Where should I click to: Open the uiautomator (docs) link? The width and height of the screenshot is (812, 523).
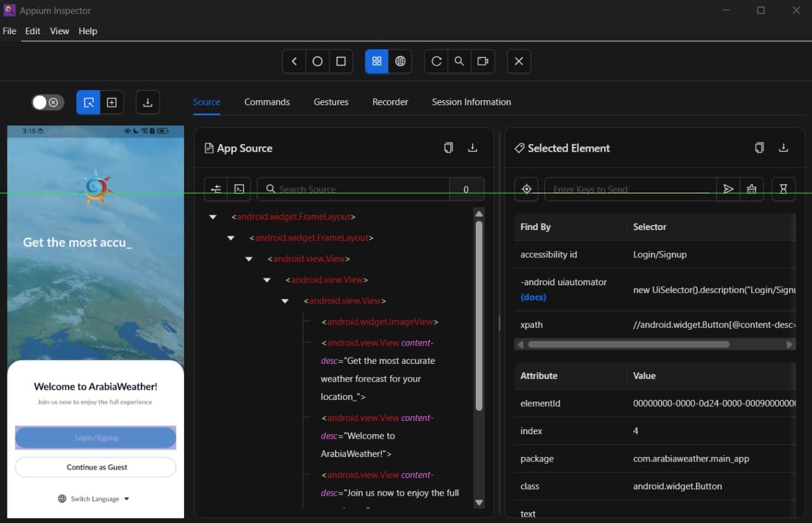(x=534, y=297)
